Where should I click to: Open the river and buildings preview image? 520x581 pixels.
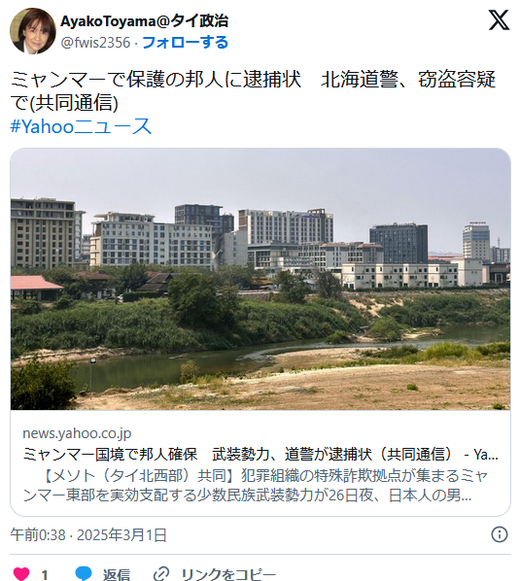coord(260,279)
